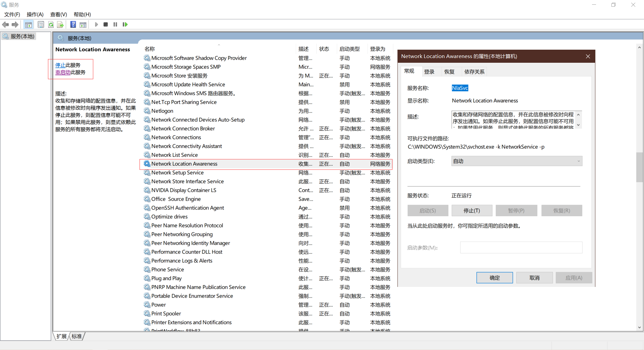
Task: Click the Refresh icon in the toolbar
Action: pos(51,24)
